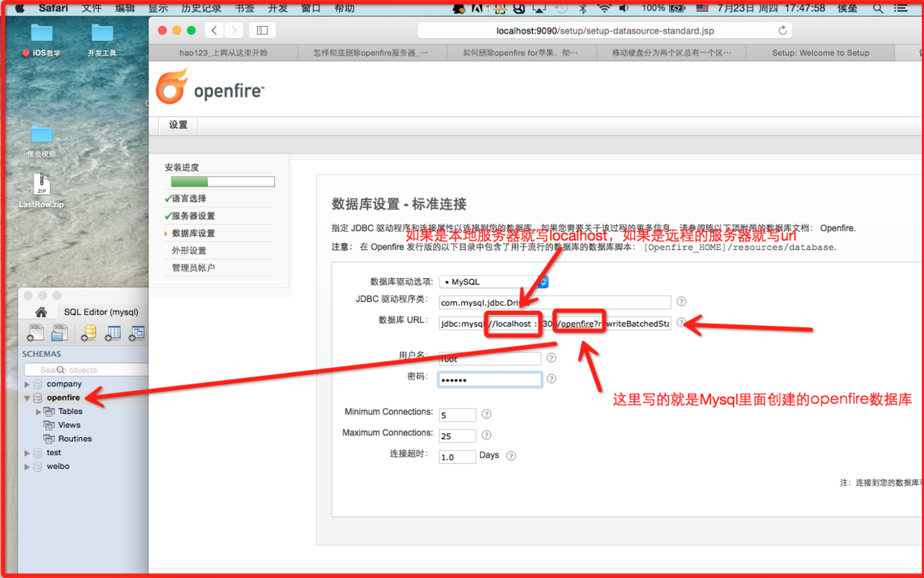
Task: Switch to the 怎样彻底删除openfire服务器 tab
Action: click(372, 53)
